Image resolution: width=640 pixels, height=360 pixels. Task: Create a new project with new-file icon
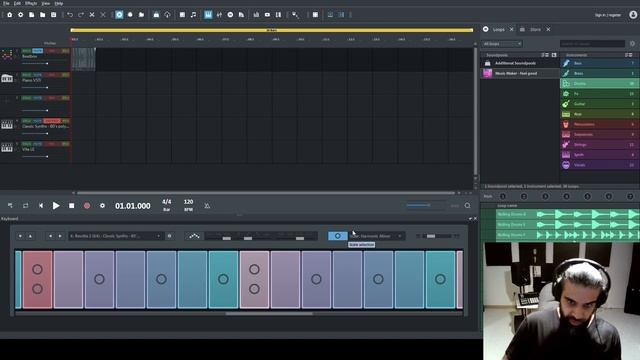tap(31, 15)
